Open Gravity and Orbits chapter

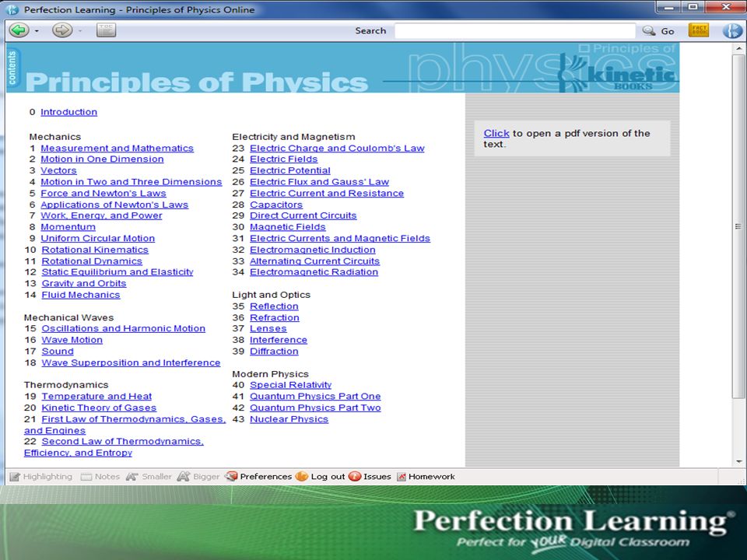pos(84,283)
